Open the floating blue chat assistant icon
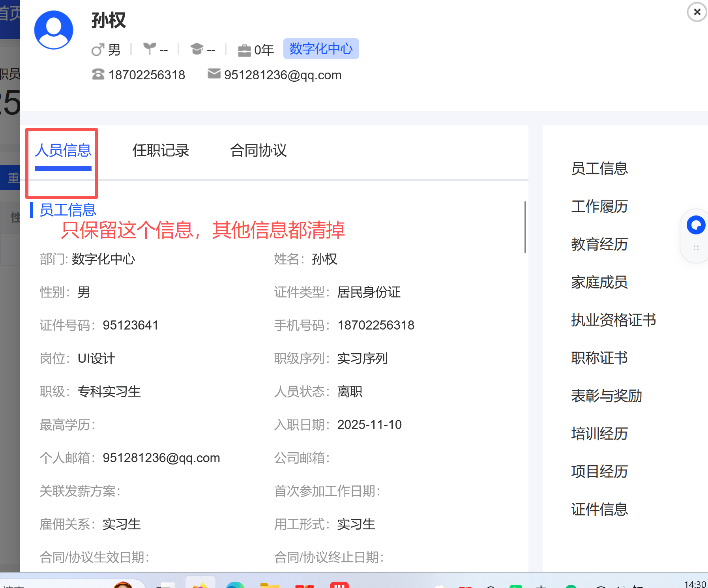 (696, 225)
